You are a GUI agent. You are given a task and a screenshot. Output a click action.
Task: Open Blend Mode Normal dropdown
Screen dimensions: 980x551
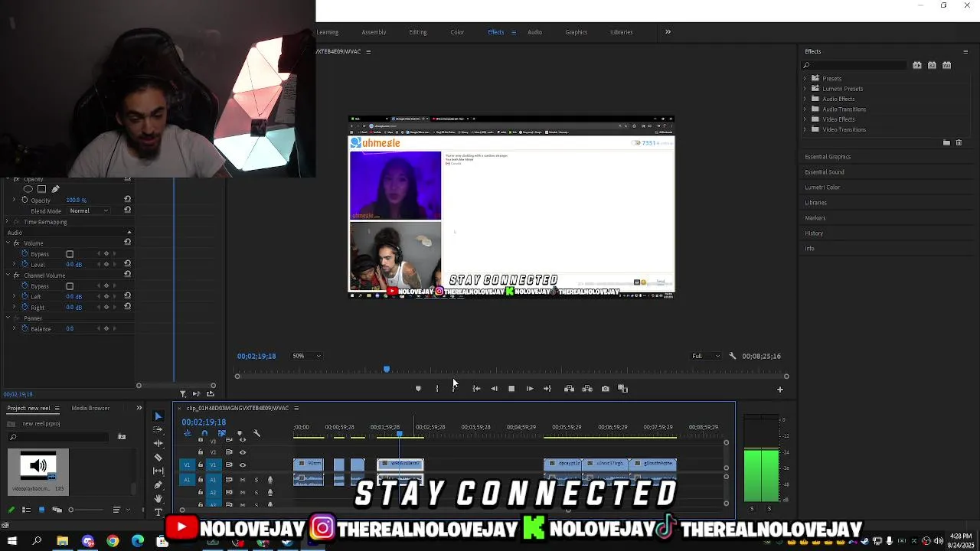tap(87, 210)
